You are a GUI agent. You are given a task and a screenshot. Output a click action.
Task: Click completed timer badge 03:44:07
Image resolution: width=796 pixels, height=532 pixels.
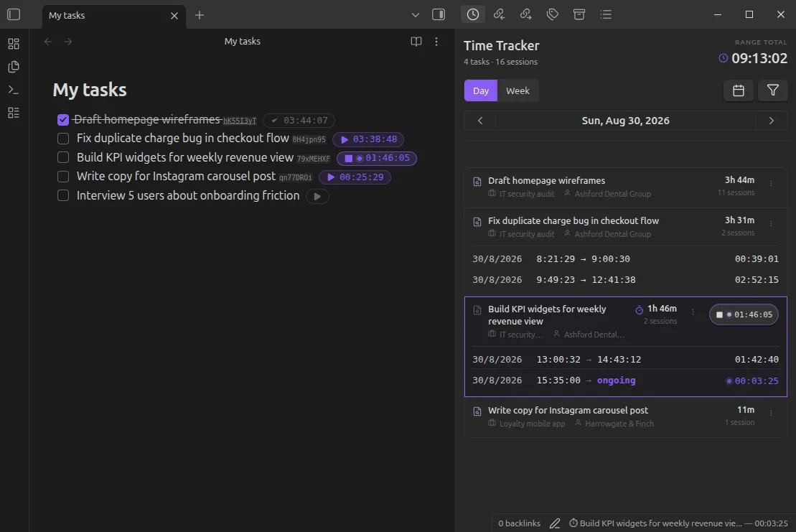click(x=299, y=121)
